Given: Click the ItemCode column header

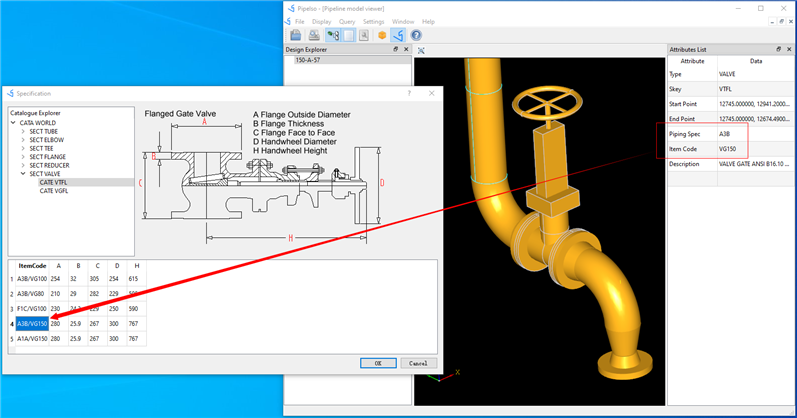Looking at the screenshot, I should (x=32, y=265).
